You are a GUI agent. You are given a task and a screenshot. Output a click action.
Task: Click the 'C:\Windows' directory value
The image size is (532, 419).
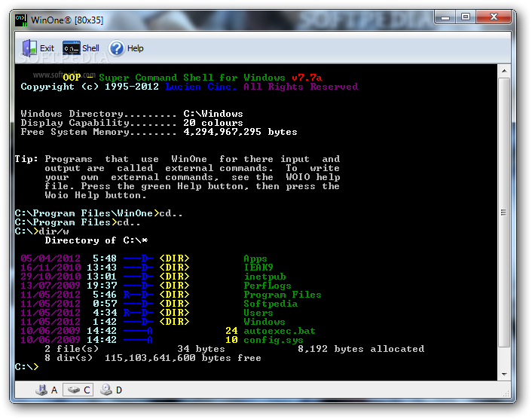[x=213, y=114]
